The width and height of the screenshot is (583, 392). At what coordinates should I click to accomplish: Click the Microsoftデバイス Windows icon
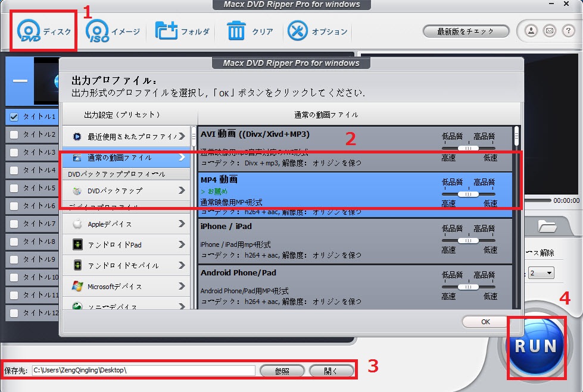[77, 286]
